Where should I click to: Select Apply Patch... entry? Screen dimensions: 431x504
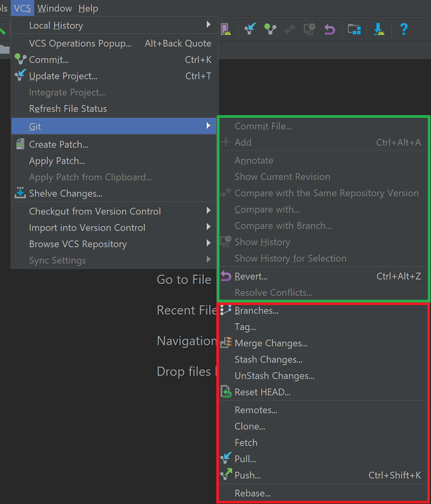pyautogui.click(x=115, y=161)
